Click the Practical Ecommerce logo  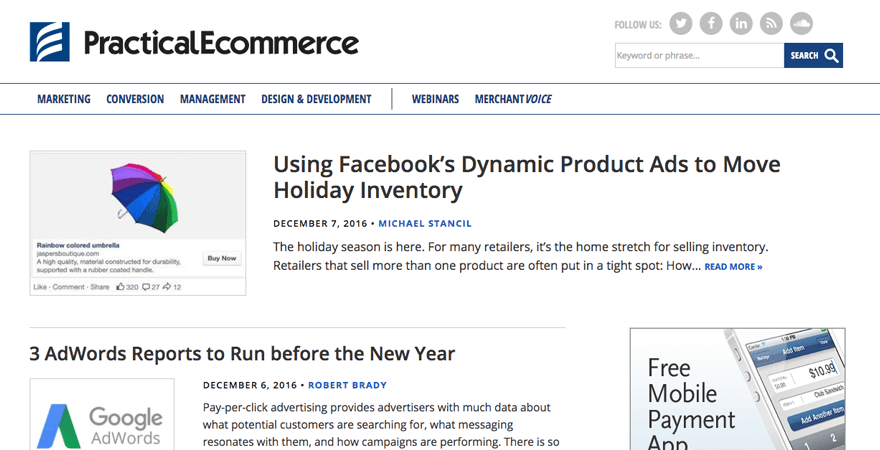pyautogui.click(x=194, y=43)
